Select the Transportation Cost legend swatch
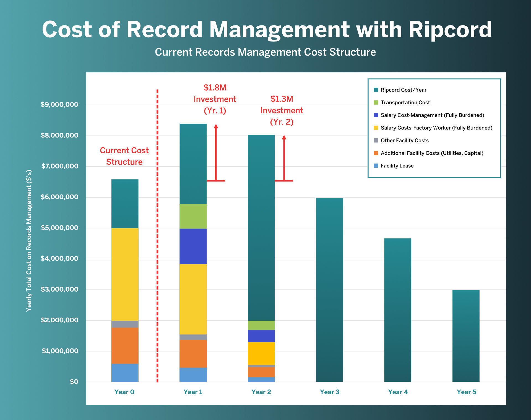 376,103
